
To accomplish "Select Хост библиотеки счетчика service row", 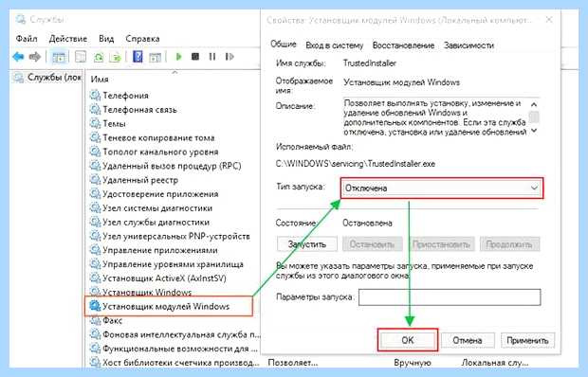I will 181,363.
